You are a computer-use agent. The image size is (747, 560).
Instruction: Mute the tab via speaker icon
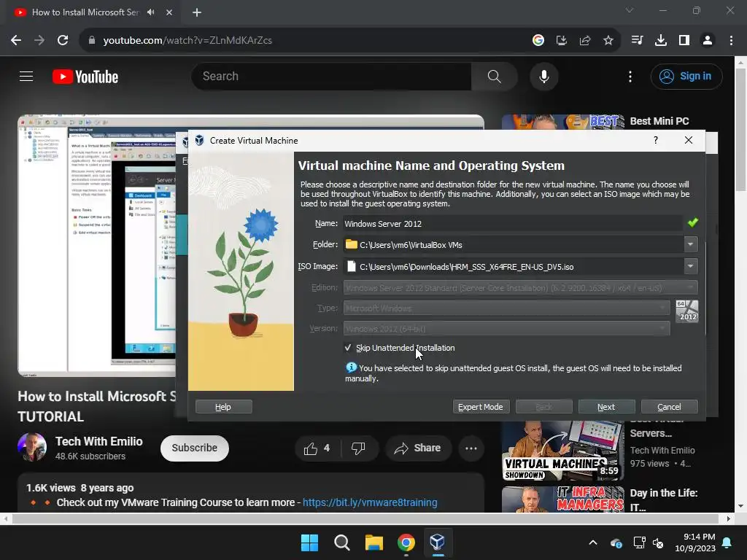[151, 12]
